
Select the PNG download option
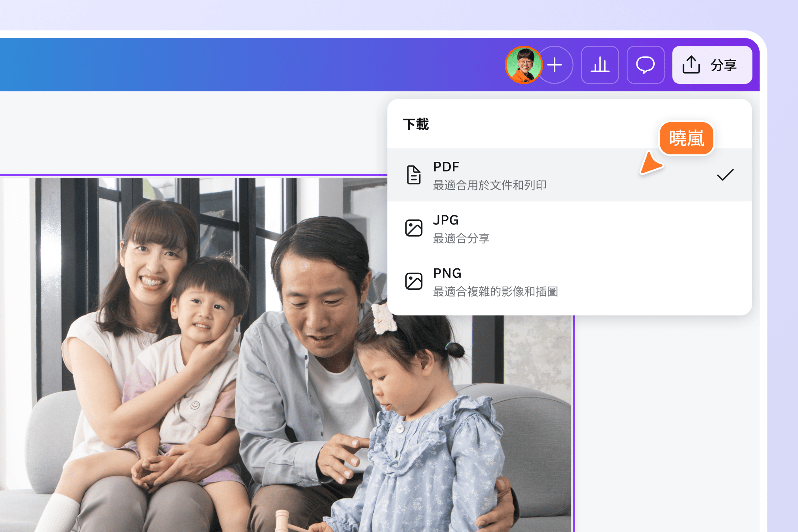pyautogui.click(x=569, y=282)
